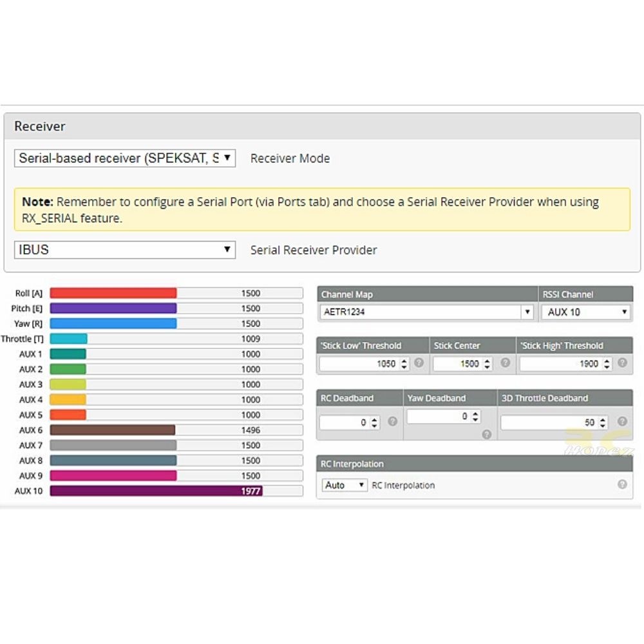The image size is (644, 644).
Task: Show help for Yaw Deadband
Action: tap(487, 434)
